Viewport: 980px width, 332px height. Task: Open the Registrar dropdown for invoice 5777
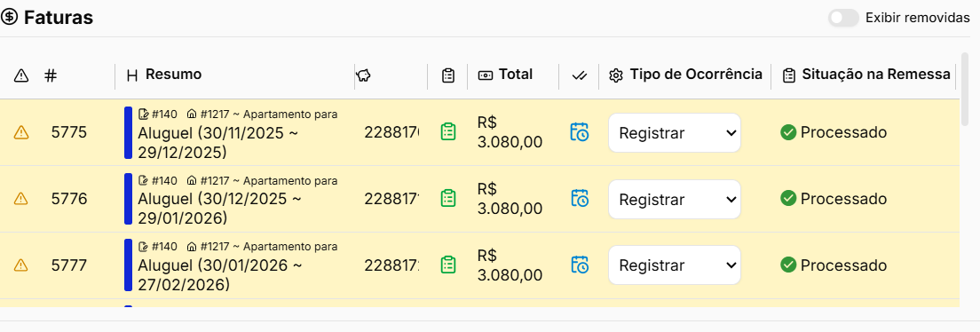[675, 265]
